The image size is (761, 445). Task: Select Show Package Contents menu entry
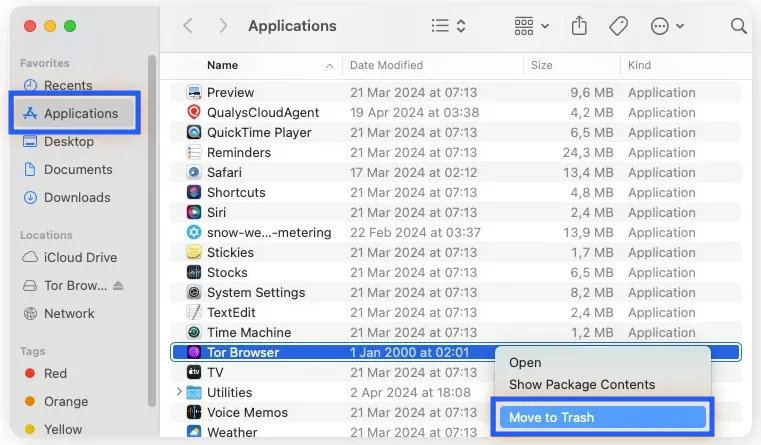pos(581,384)
